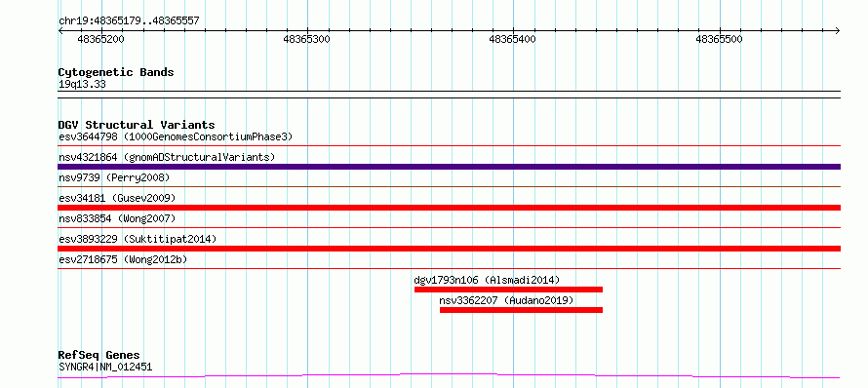868x388 pixels.
Task: Select the nsv3362207 red variant bar
Action: point(521,310)
